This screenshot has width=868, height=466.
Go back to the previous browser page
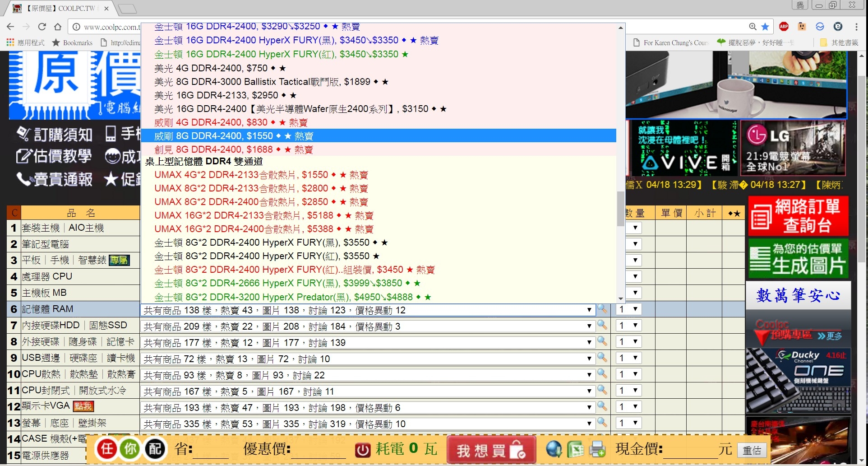click(x=10, y=27)
